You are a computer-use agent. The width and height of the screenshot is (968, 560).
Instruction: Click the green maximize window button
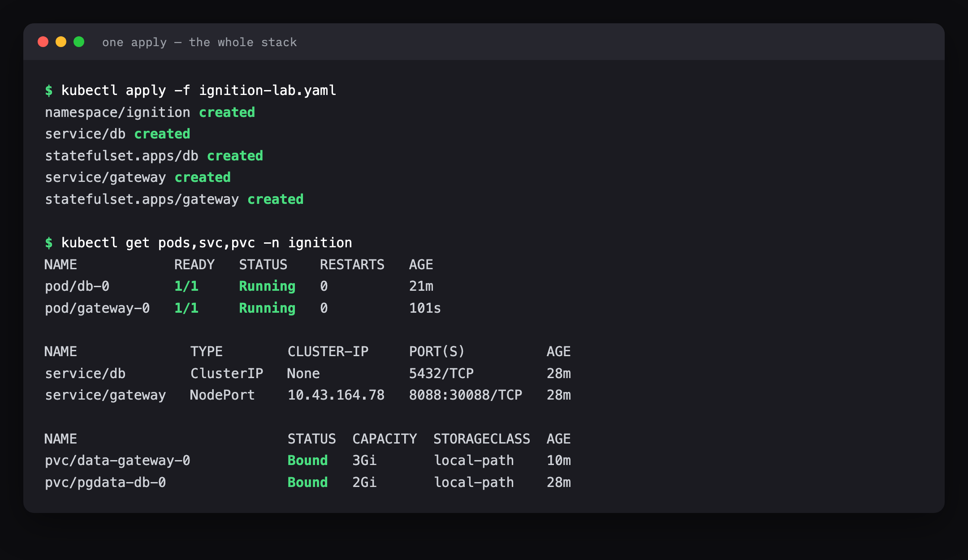[x=79, y=42]
